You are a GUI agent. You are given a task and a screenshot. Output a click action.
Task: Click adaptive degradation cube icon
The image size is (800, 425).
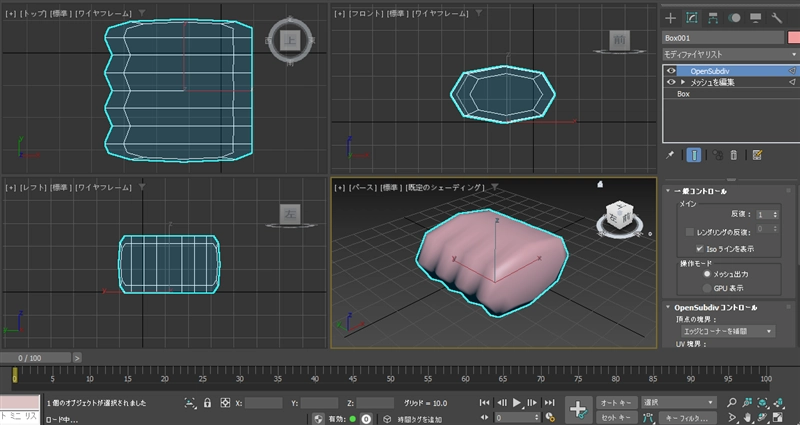click(387, 419)
